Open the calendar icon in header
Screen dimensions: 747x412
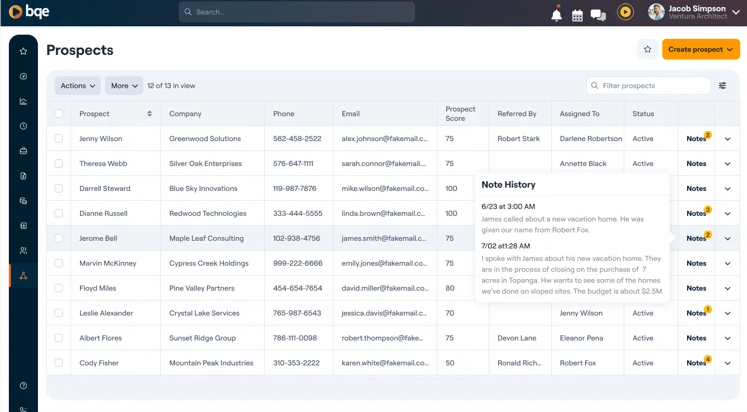tap(577, 14)
